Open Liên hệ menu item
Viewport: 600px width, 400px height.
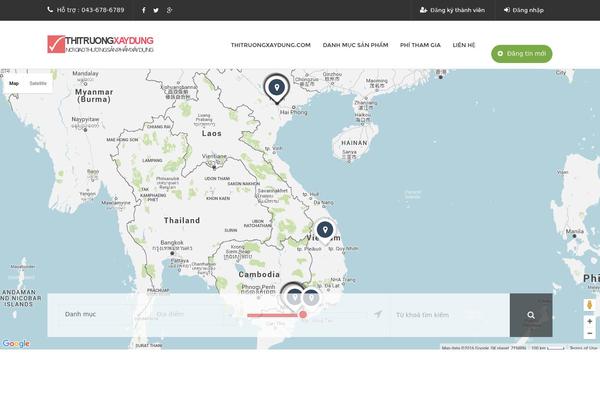point(463,45)
